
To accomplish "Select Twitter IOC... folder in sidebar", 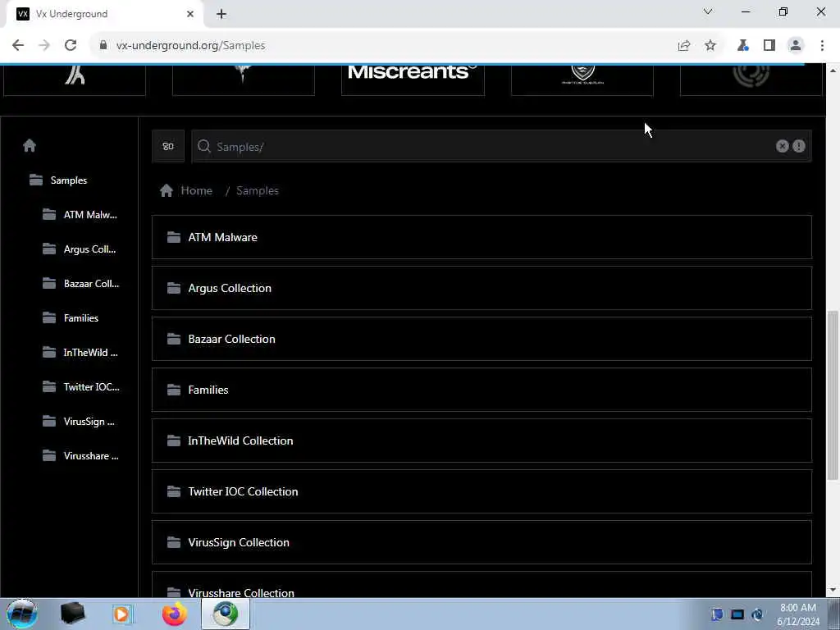I will 81,387.
